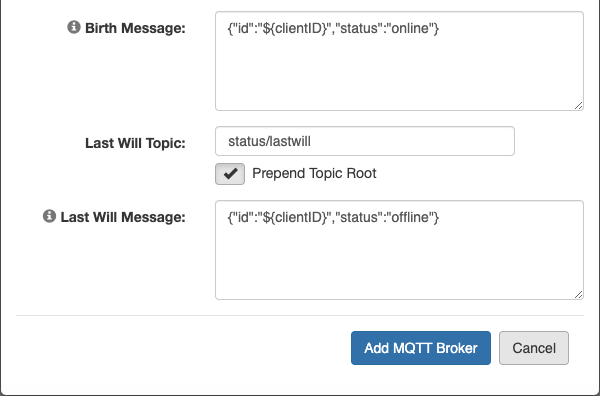Click the Add MQTT Broker button
The height and width of the screenshot is (396, 600).
[x=421, y=348]
